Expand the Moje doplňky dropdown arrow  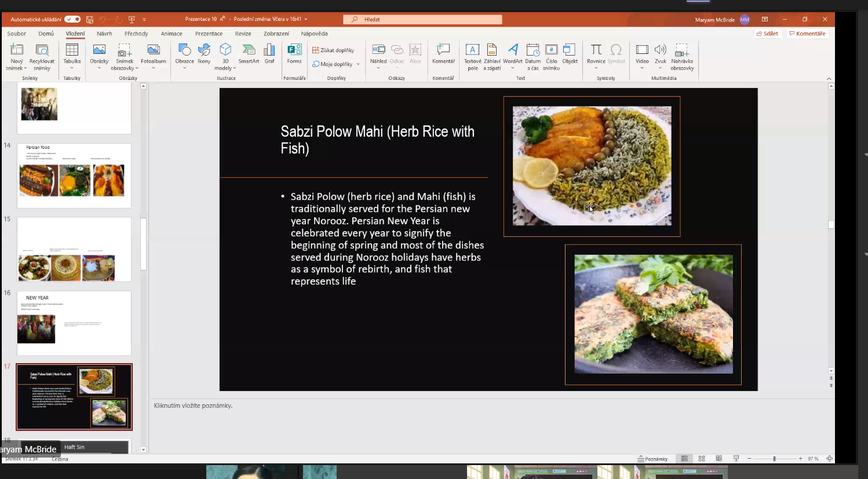(358, 64)
